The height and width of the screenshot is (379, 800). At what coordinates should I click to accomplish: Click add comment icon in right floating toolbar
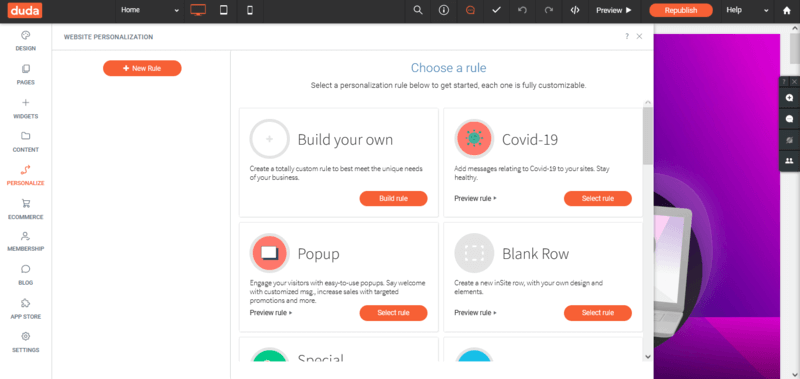pos(789,98)
